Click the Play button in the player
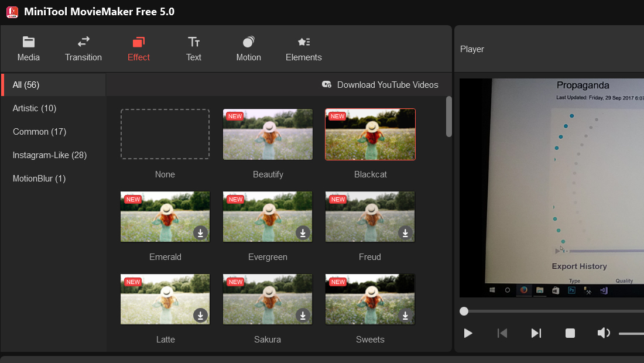 pos(468,333)
